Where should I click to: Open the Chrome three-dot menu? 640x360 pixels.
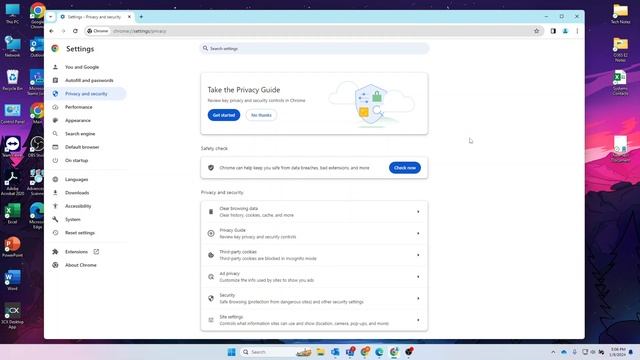click(x=577, y=31)
